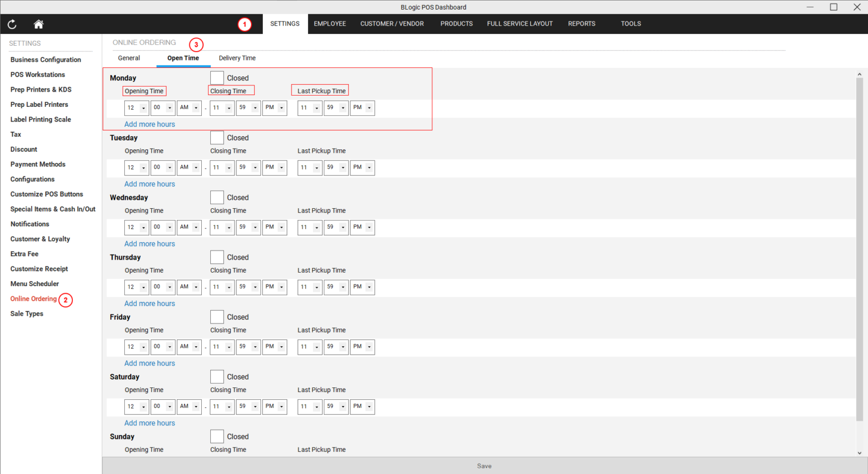868x474 pixels.
Task: Select Sale Types in sidebar
Action: (x=27, y=314)
